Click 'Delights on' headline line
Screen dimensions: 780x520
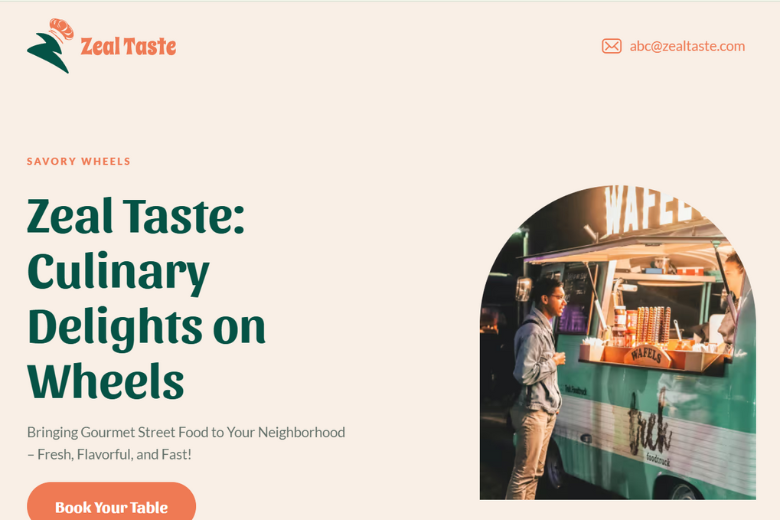tap(147, 327)
